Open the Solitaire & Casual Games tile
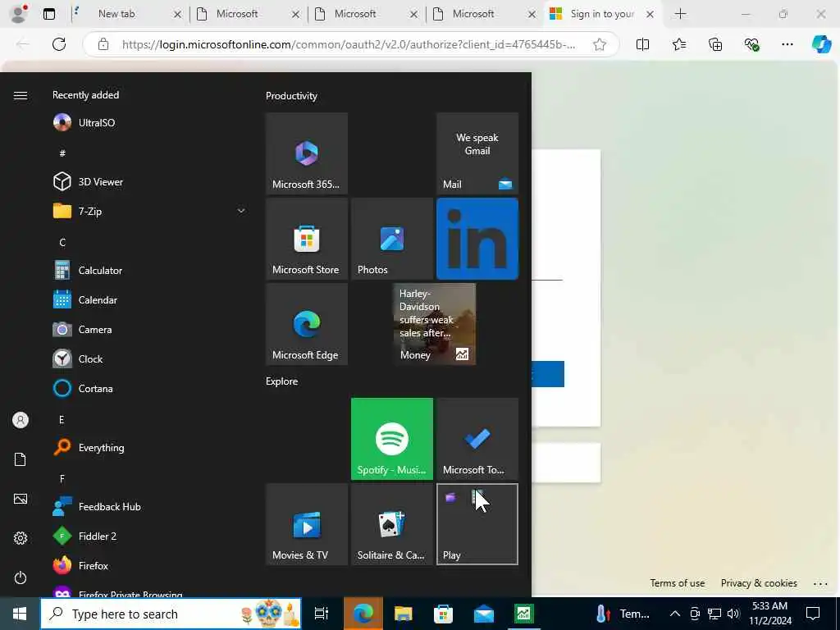The width and height of the screenshot is (840, 630). [391, 524]
